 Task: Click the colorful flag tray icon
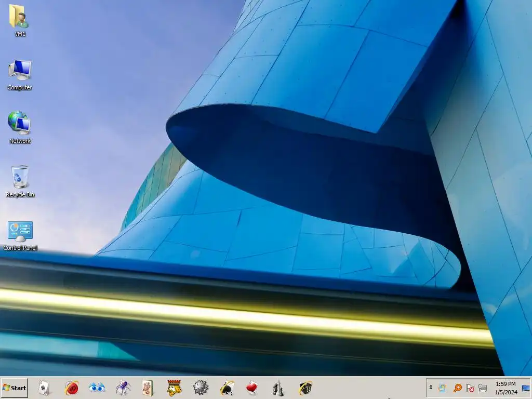pyautogui.click(x=442, y=388)
